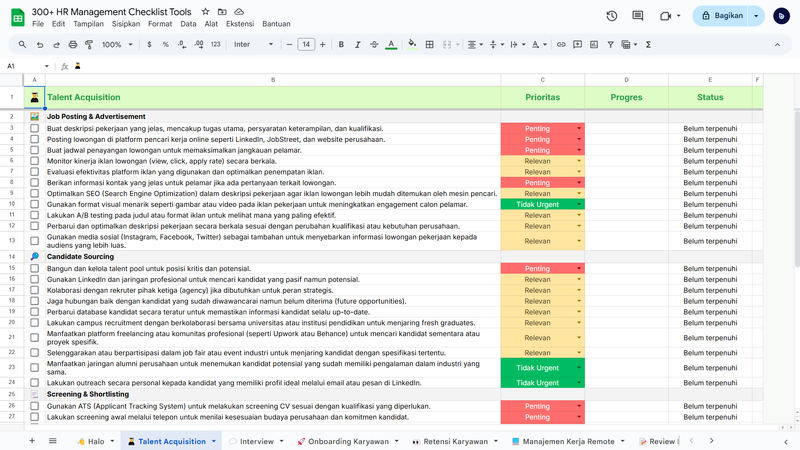
Task: Open the user account avatar
Action: pos(781,16)
